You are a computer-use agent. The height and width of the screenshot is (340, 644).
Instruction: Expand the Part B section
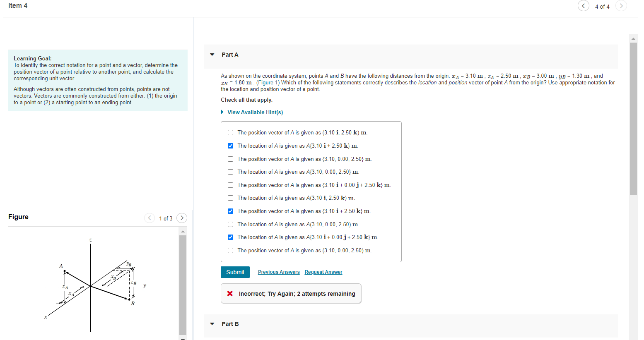(212, 324)
